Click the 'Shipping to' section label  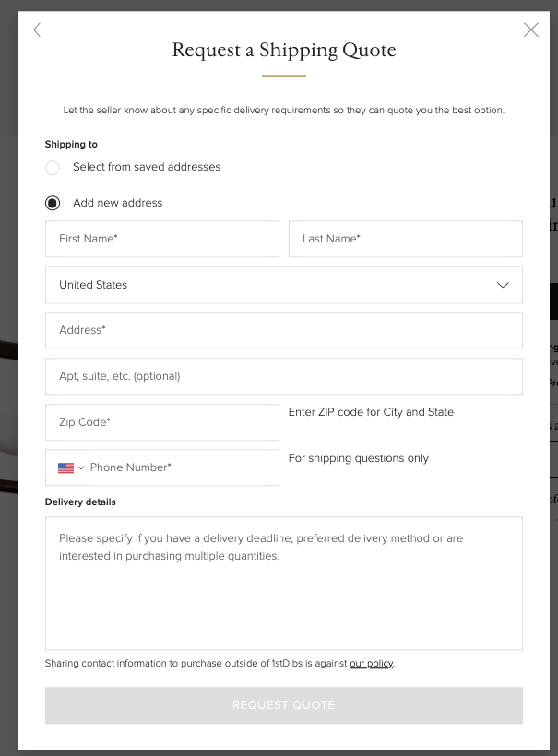(71, 144)
